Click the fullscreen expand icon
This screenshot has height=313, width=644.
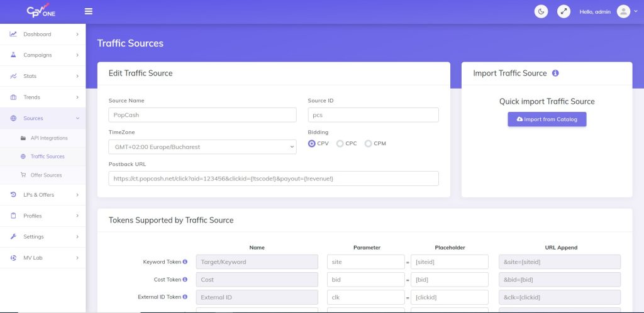point(563,11)
